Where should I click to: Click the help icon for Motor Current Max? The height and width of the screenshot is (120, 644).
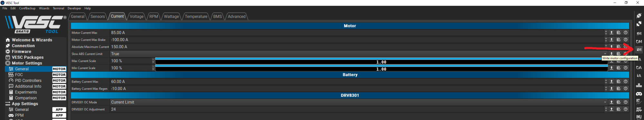[625, 33]
